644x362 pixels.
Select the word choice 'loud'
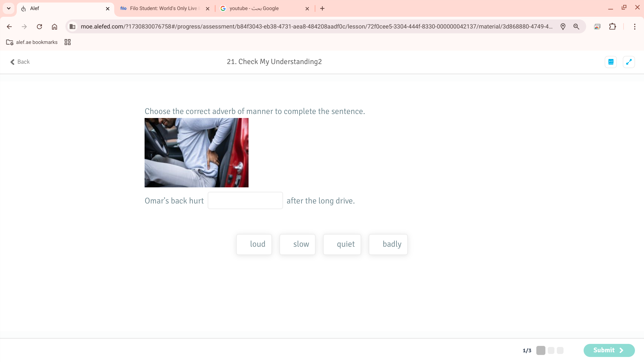(254, 244)
